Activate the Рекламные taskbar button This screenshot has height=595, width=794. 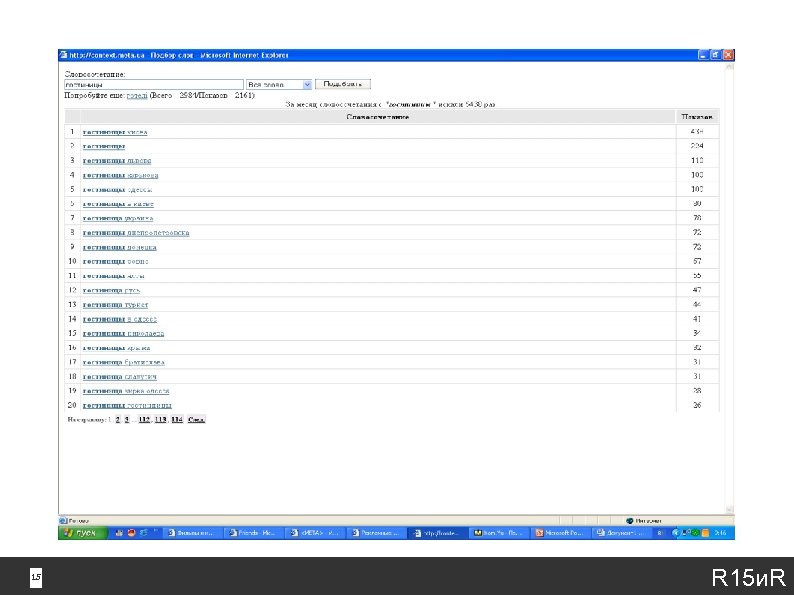click(x=378, y=533)
